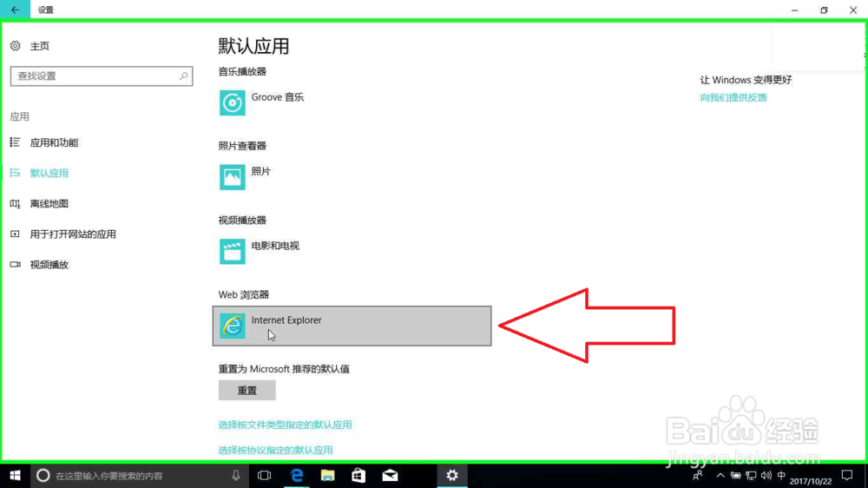
Task: Open the People icon in tray
Action: (x=698, y=475)
